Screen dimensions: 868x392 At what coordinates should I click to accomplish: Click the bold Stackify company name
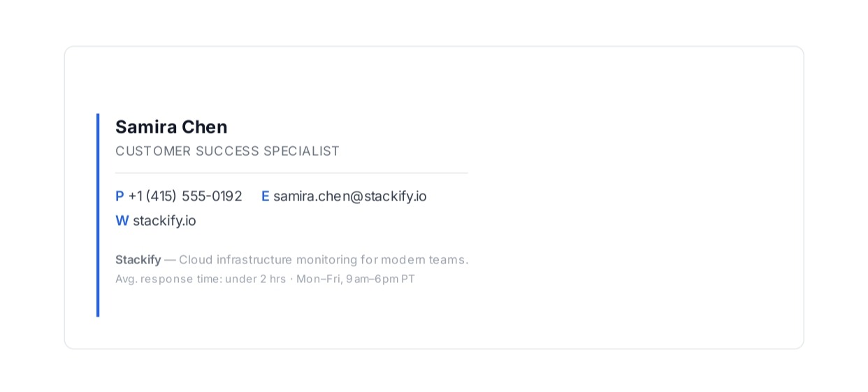point(138,260)
